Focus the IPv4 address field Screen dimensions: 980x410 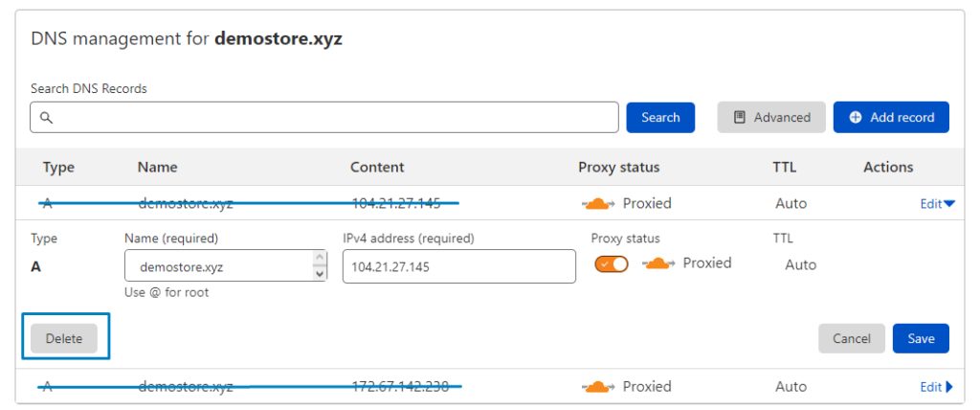click(x=459, y=266)
